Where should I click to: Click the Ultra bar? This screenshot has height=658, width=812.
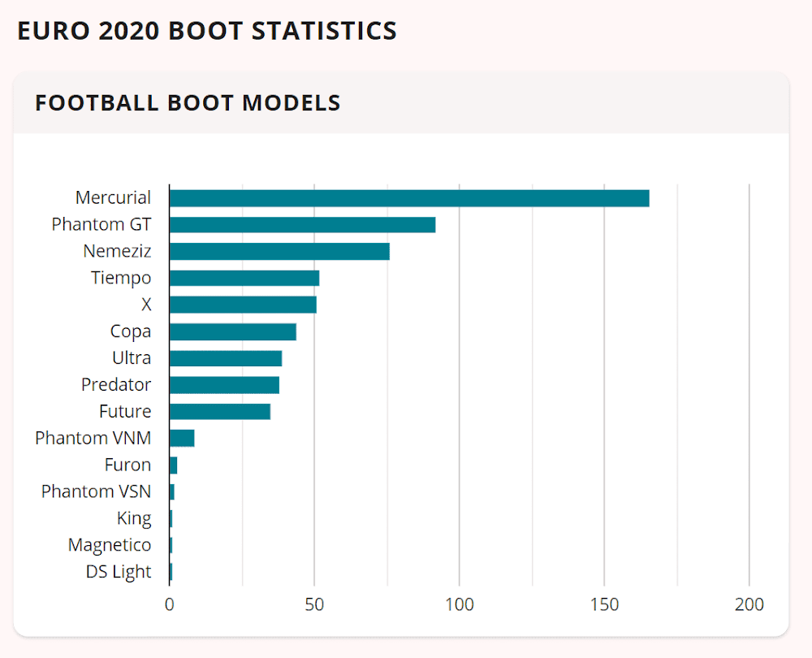tap(226, 358)
